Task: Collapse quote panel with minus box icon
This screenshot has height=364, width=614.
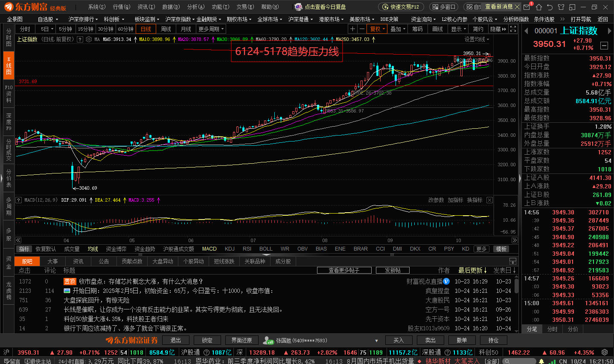Action: click(x=604, y=45)
